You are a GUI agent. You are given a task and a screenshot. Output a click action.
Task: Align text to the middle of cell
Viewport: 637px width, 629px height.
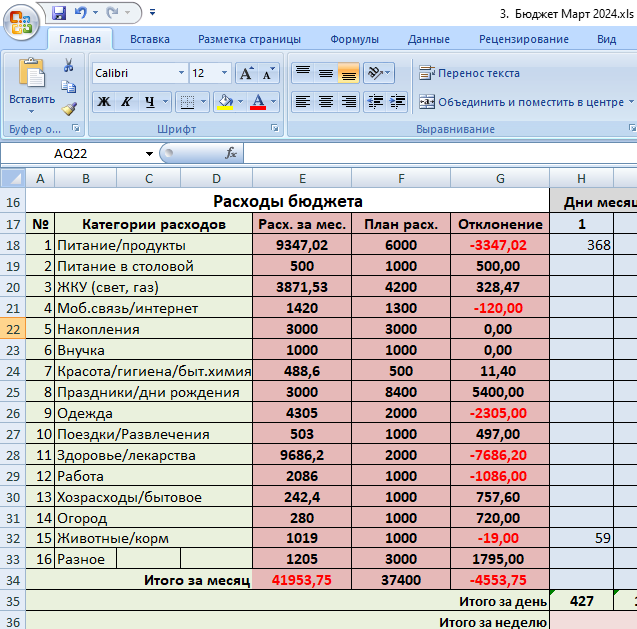coord(326,73)
